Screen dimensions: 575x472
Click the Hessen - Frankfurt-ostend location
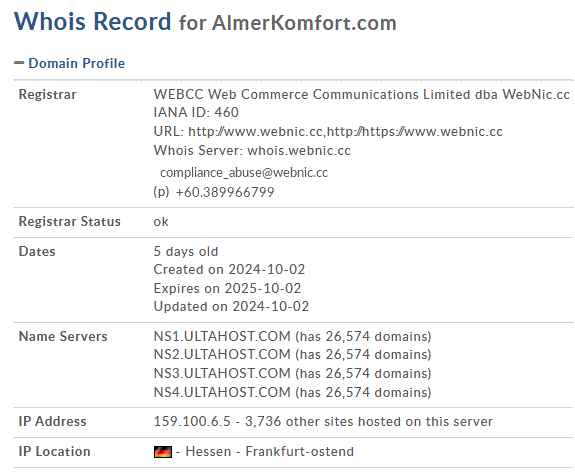[270, 451]
